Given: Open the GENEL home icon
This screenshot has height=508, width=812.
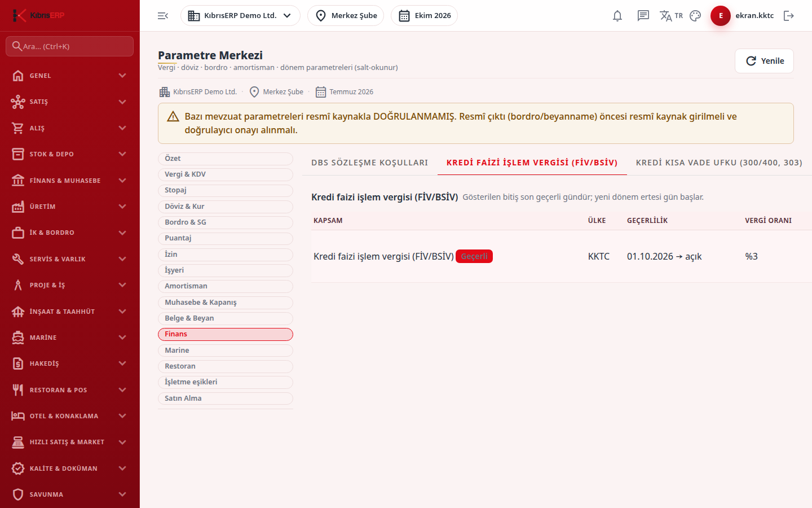Looking at the screenshot, I should coord(18,76).
